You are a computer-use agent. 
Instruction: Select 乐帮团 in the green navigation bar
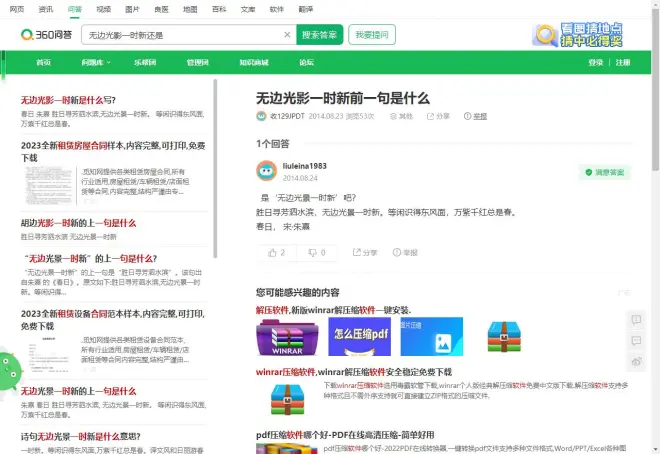point(145,62)
